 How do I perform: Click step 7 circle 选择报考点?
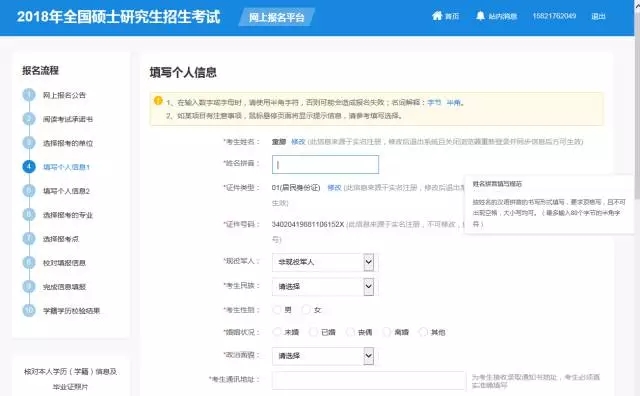pyautogui.click(x=29, y=238)
